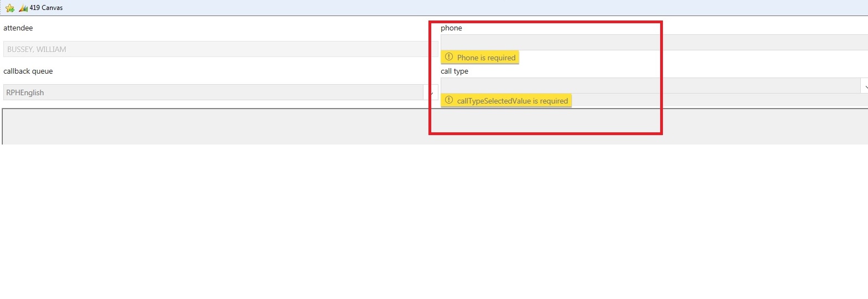Click the warning icon beside Phone is required
Image resolution: width=868 pixels, height=299 pixels.
click(x=449, y=57)
